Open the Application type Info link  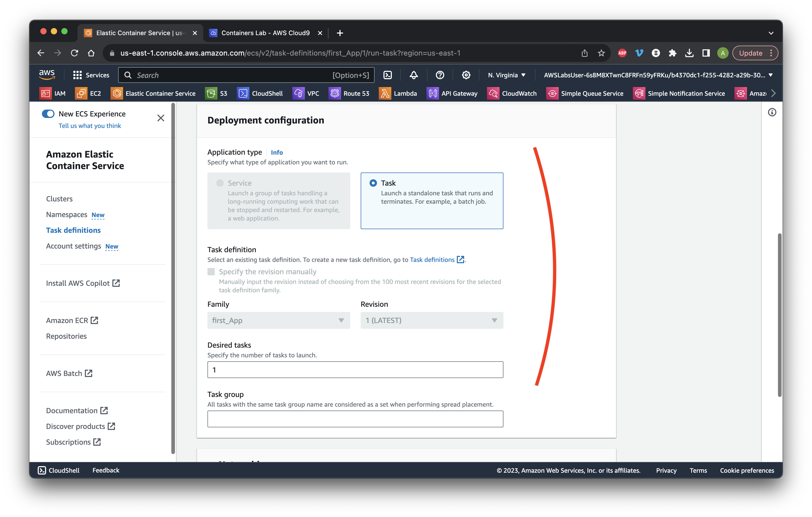click(277, 152)
